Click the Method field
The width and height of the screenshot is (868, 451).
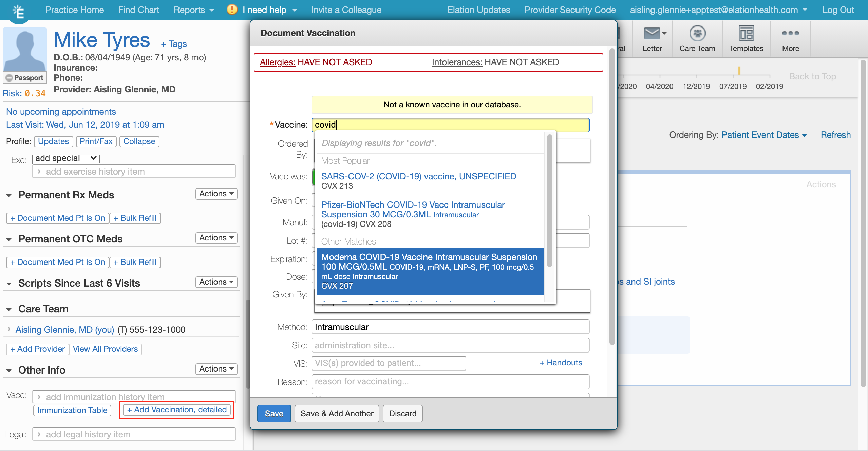[451, 327]
